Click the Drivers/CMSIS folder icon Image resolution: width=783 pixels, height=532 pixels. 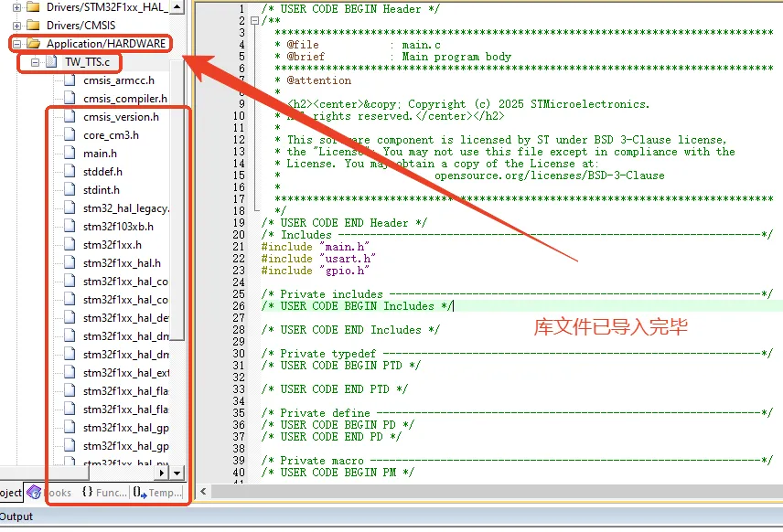pos(34,25)
